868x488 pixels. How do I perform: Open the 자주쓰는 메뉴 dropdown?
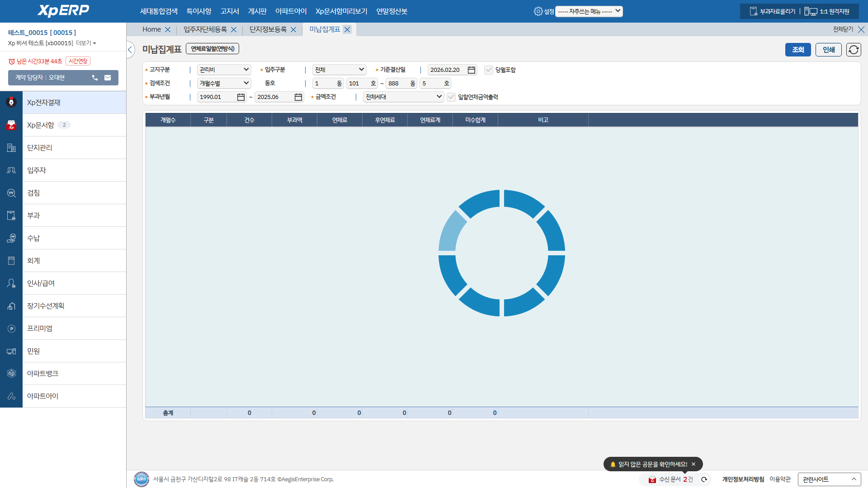click(x=589, y=11)
